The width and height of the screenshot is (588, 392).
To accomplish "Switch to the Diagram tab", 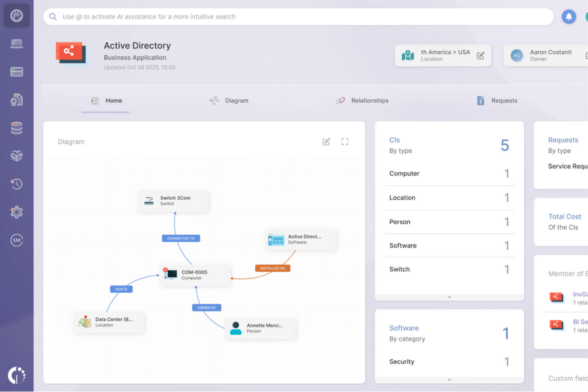I will [229, 101].
